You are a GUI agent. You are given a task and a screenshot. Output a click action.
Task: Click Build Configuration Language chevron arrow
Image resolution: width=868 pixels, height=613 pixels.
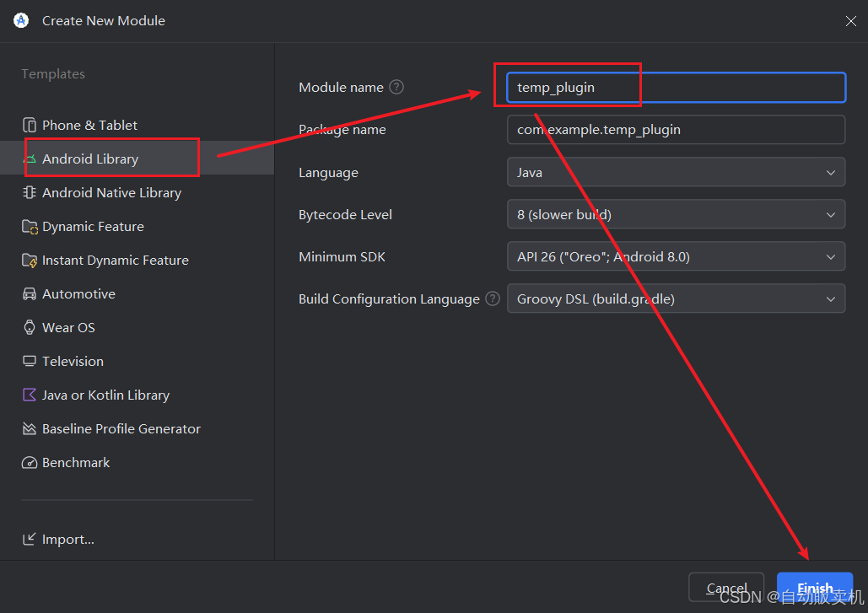point(830,299)
